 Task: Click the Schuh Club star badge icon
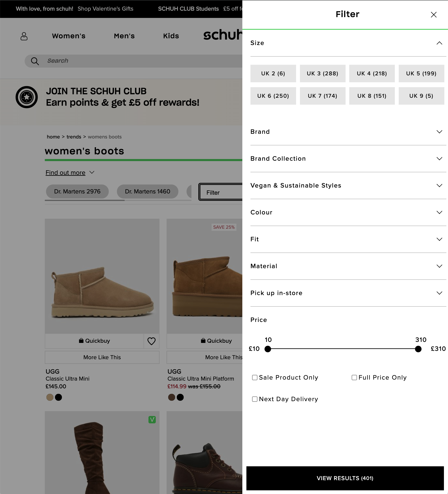coord(27,97)
